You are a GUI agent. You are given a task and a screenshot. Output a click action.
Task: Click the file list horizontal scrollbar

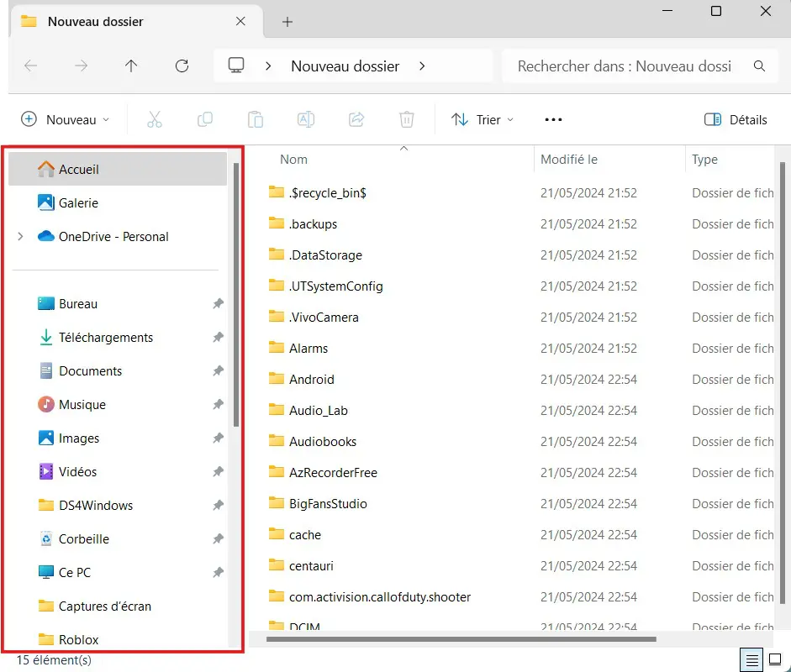[461, 639]
